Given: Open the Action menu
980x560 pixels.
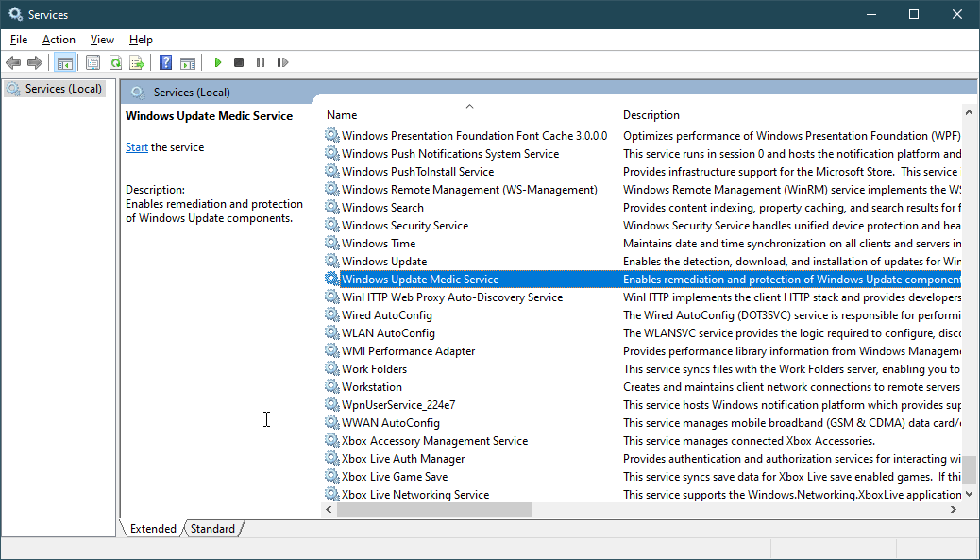Looking at the screenshot, I should (59, 40).
